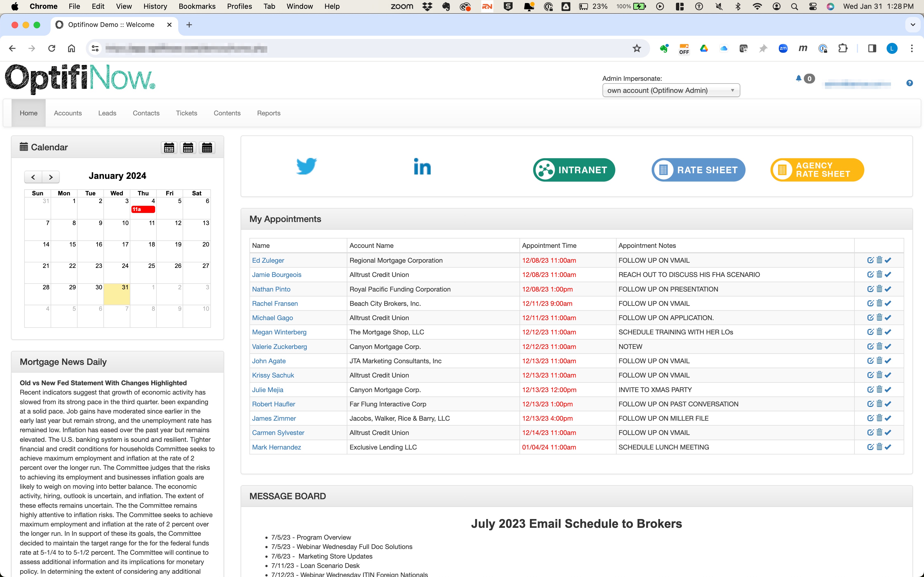Viewport: 924px width, 577px height.
Task: Select the first calendar view icon
Action: (169, 147)
